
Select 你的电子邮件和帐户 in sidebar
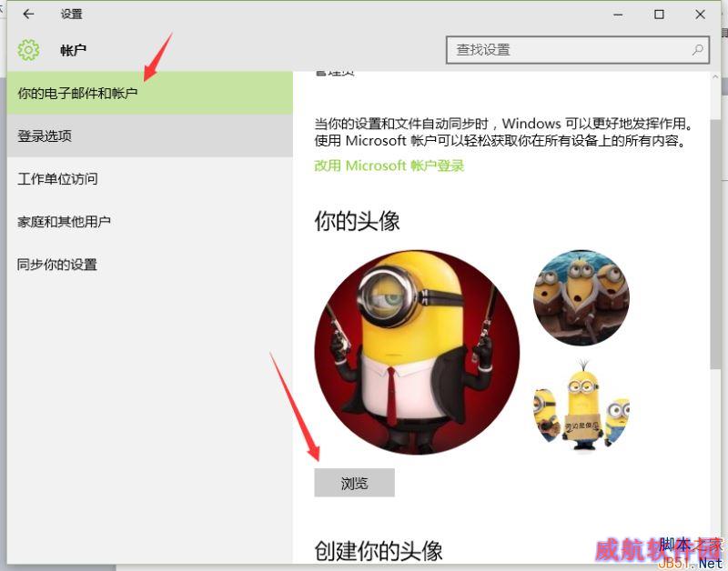click(x=149, y=93)
